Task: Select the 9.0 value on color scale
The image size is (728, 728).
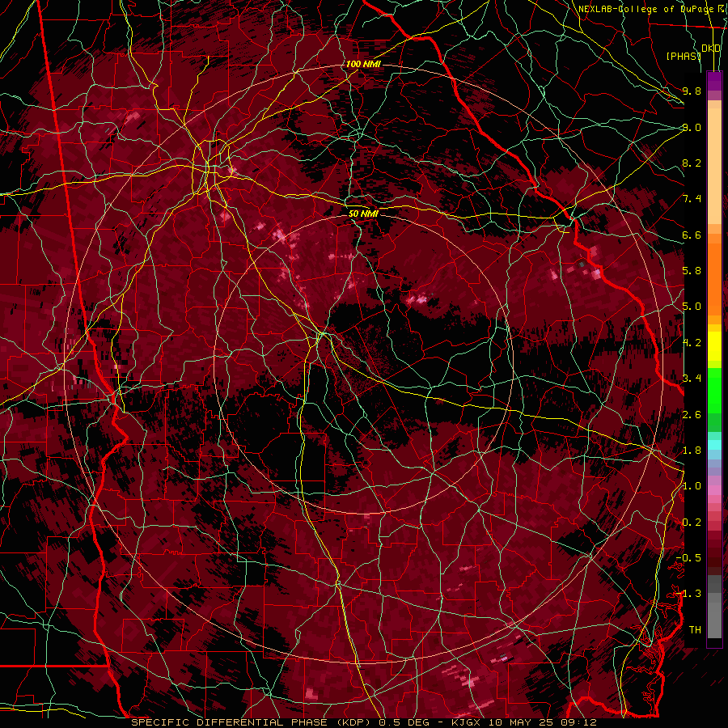Action: point(692,127)
